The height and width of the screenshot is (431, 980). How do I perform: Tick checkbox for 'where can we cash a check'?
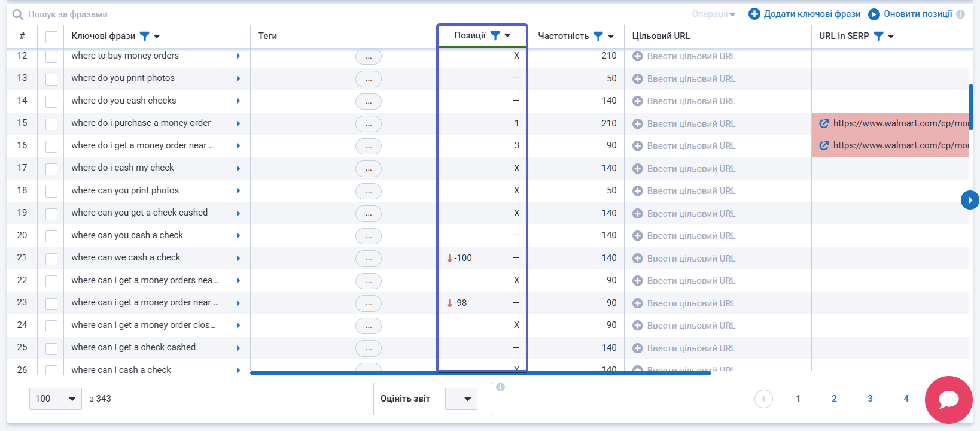[x=51, y=259]
